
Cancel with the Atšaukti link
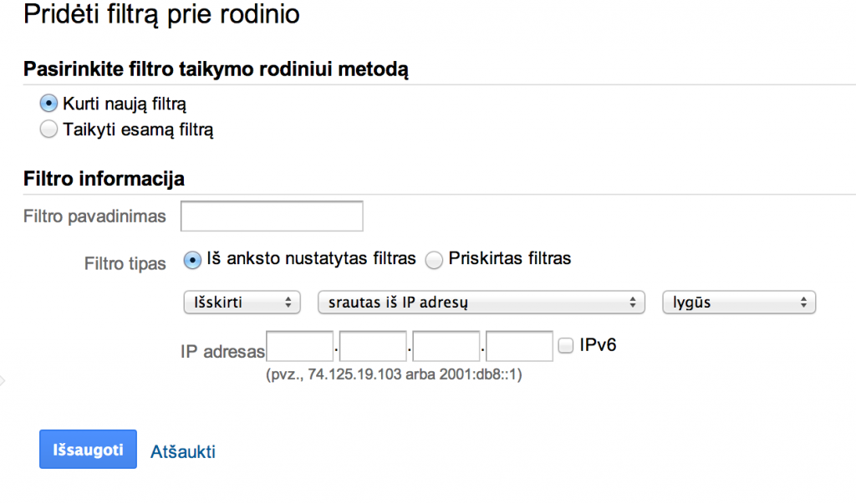click(183, 452)
